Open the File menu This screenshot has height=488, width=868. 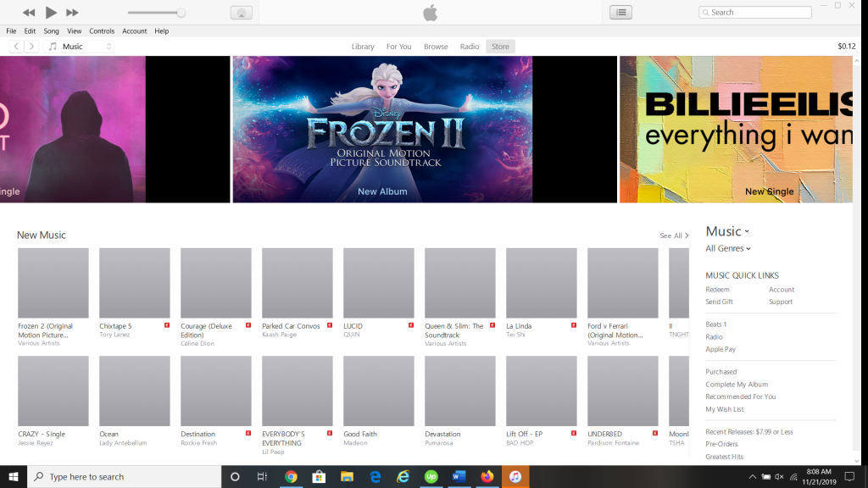pyautogui.click(x=11, y=31)
